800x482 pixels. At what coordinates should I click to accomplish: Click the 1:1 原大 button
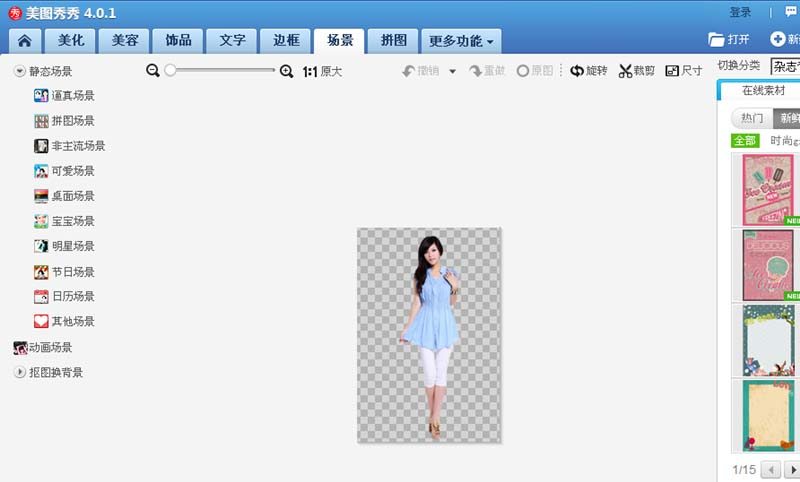pyautogui.click(x=322, y=71)
